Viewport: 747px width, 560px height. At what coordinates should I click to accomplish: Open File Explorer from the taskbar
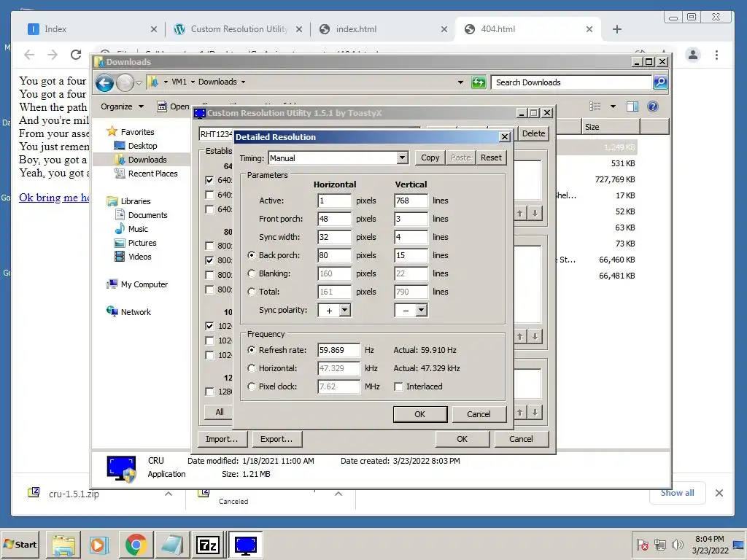[63, 545]
